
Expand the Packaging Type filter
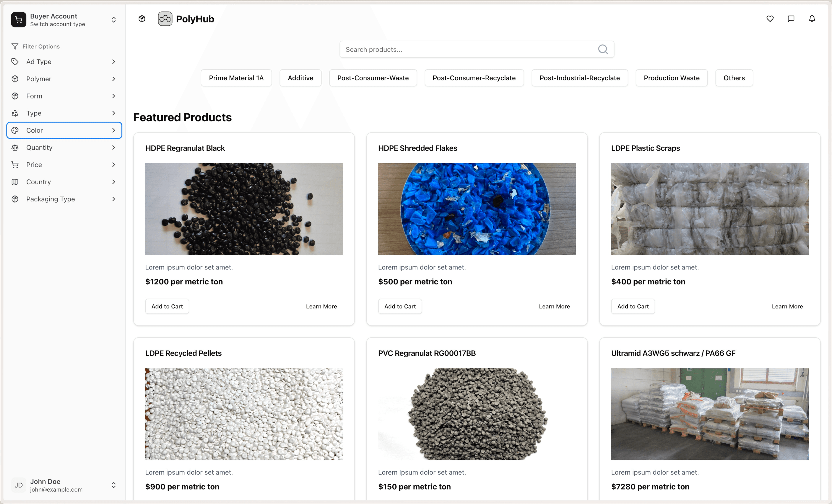coord(64,199)
